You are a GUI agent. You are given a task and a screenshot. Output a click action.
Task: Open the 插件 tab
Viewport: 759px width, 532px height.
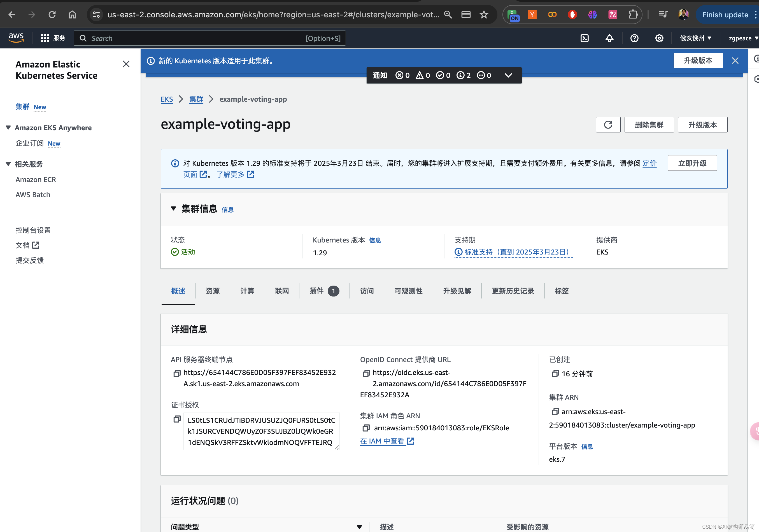click(x=324, y=291)
